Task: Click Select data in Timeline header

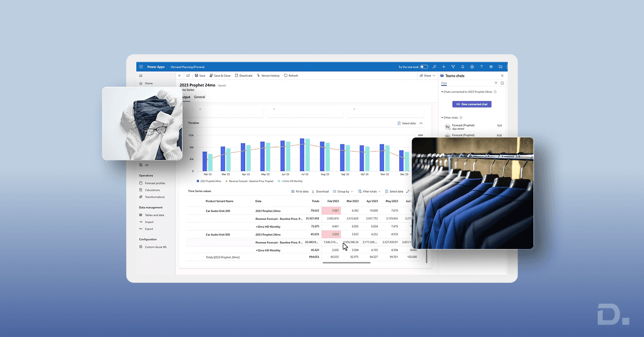Action: pyautogui.click(x=407, y=123)
